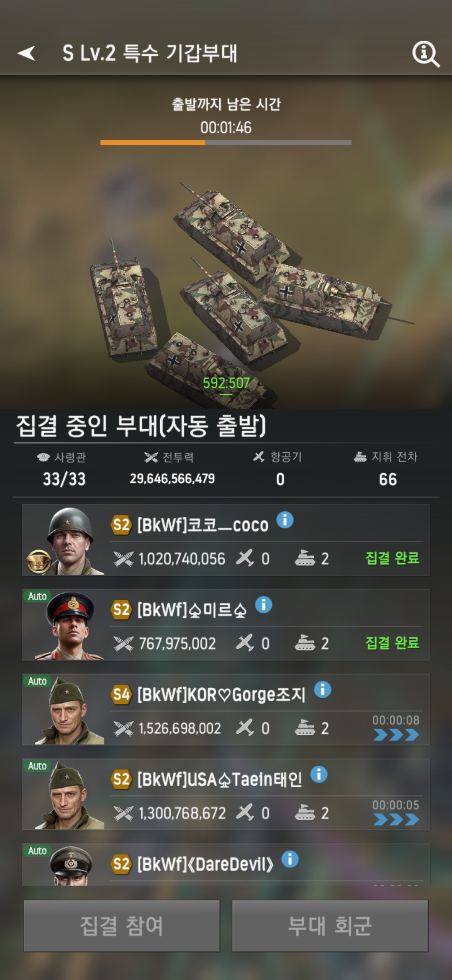This screenshot has width=452, height=980.
Task: Select the red-cap officer portrait thumbnail
Action: click(70, 625)
